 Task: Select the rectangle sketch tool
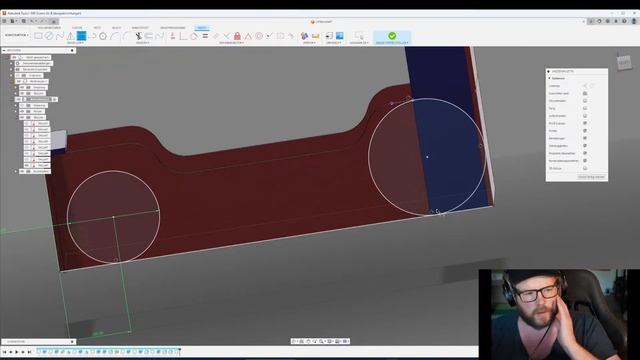point(38,36)
